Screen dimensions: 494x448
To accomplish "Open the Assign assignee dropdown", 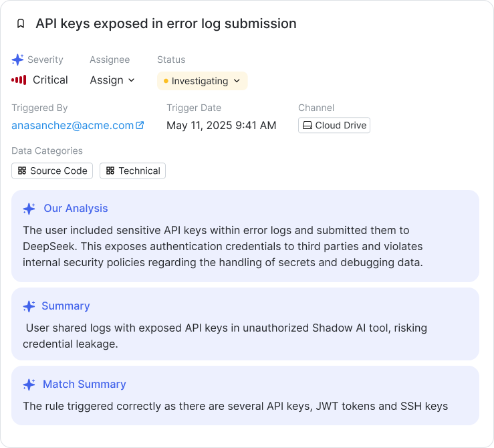I will (112, 80).
